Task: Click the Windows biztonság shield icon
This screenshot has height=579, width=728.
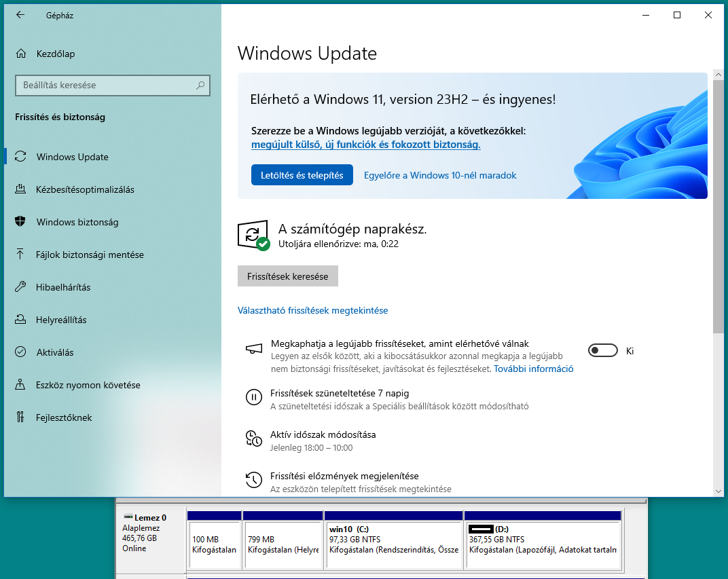Action: click(20, 221)
